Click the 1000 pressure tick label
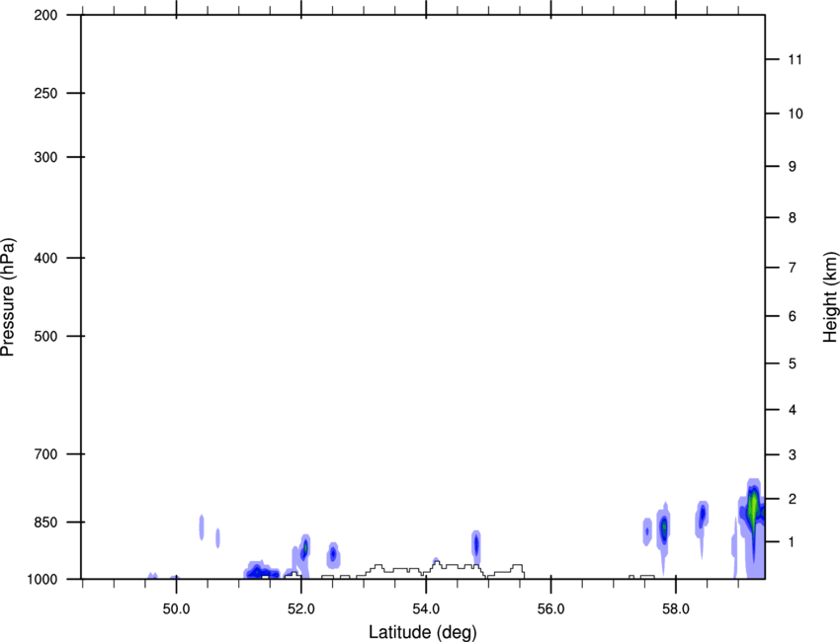Screen dimensions: 840x642 [x=42, y=579]
